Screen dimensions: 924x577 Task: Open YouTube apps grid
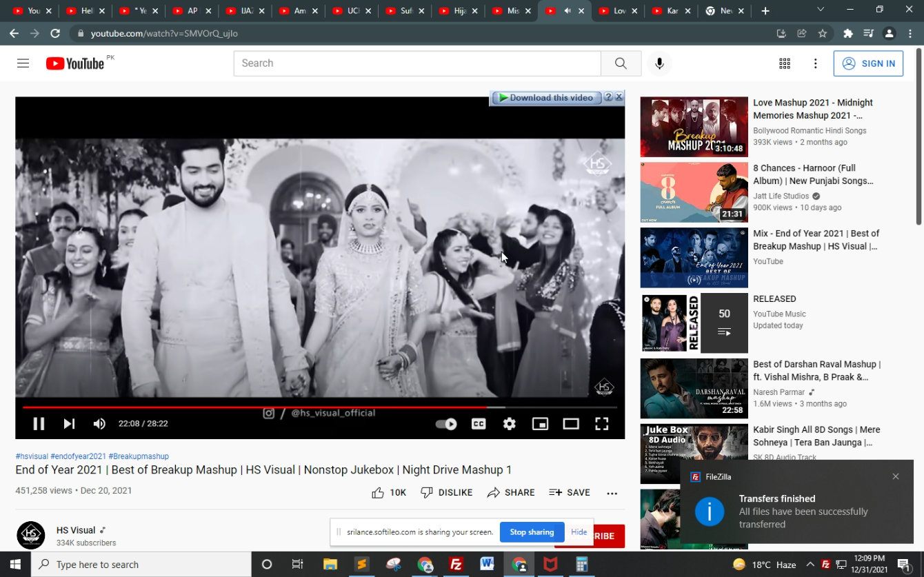coord(785,63)
